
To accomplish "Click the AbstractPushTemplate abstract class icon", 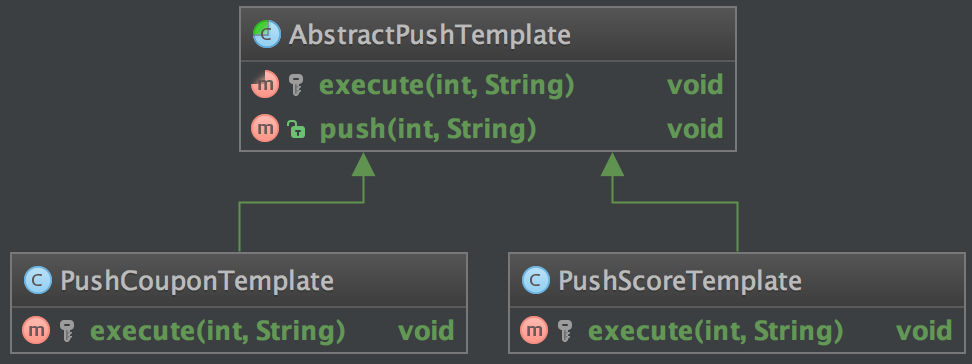I will click(267, 35).
